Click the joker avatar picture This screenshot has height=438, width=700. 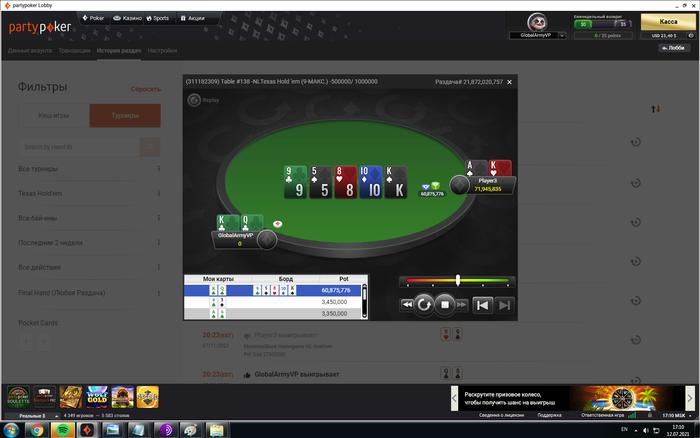point(537,22)
